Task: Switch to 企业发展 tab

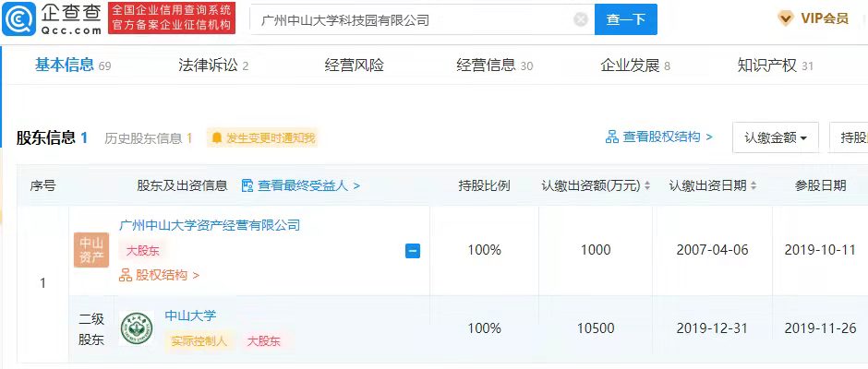Action: (635, 65)
